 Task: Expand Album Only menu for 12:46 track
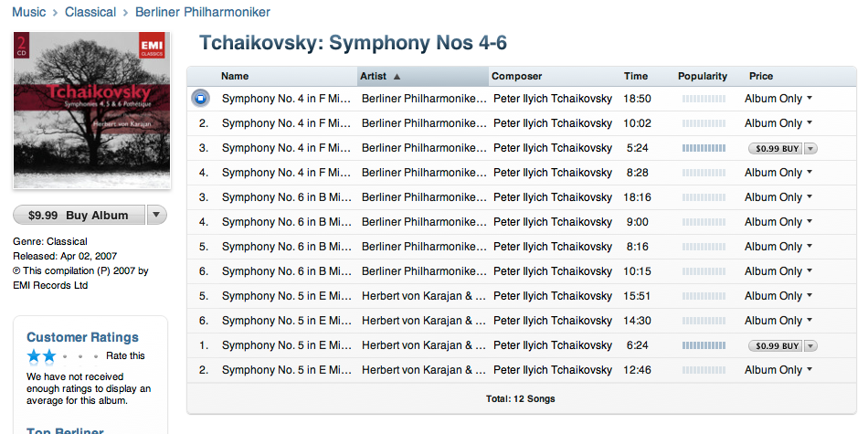810,370
